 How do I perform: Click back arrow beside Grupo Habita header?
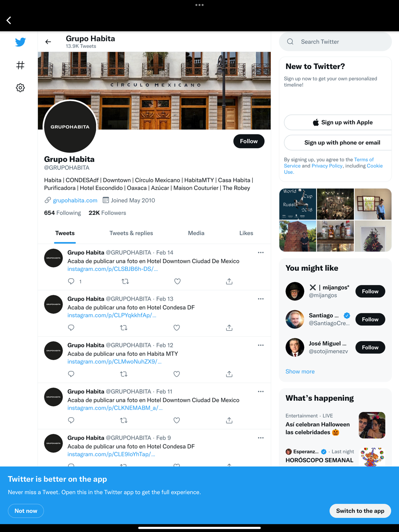[x=48, y=42]
